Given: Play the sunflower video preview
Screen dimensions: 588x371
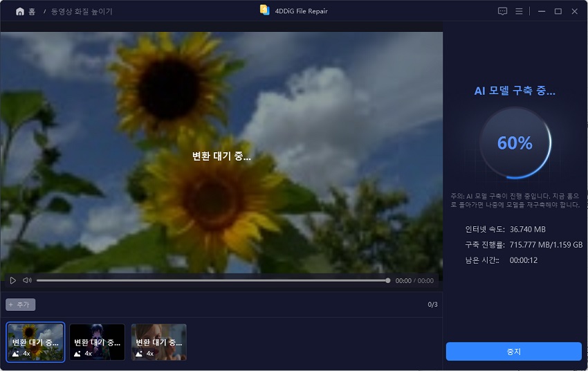Looking at the screenshot, I should coord(12,280).
